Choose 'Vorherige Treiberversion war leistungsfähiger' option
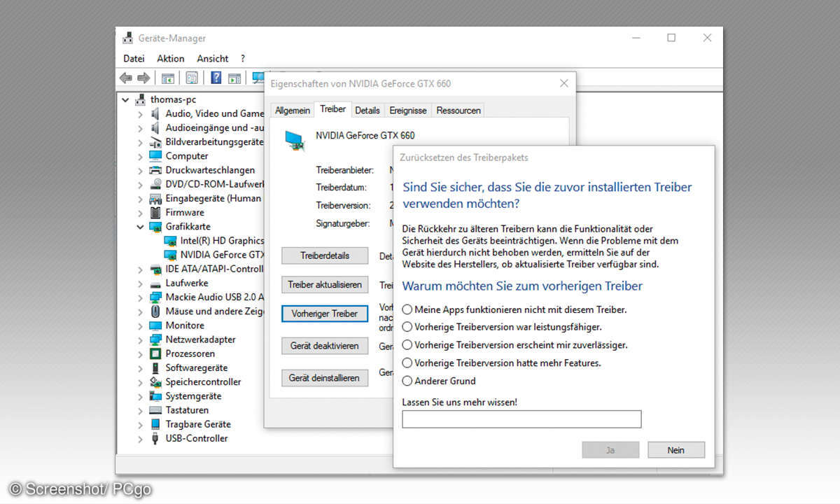The image size is (840, 504). pos(407,327)
